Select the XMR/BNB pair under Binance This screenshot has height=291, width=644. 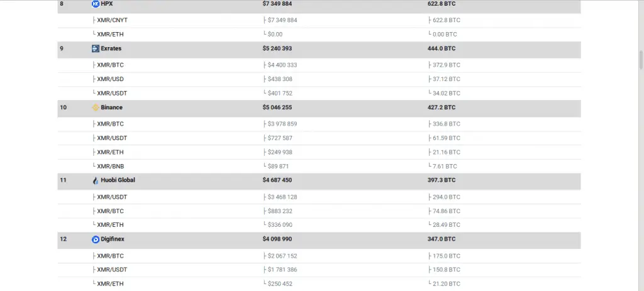point(111,167)
